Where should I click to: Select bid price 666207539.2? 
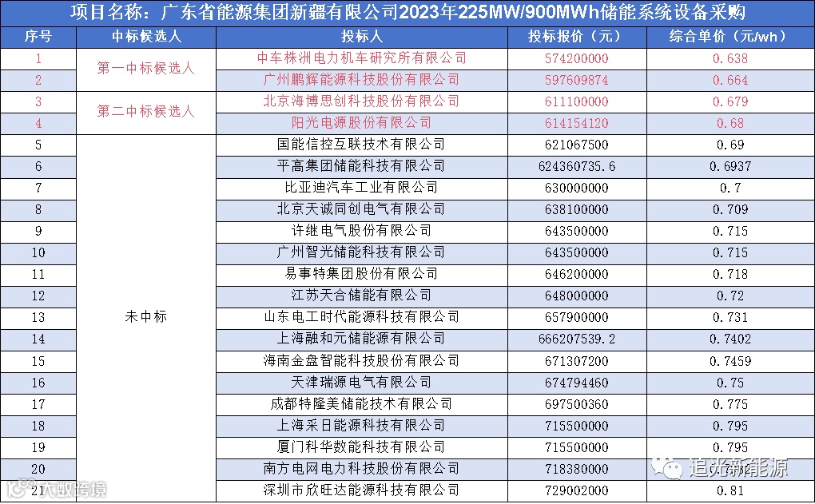point(577,339)
